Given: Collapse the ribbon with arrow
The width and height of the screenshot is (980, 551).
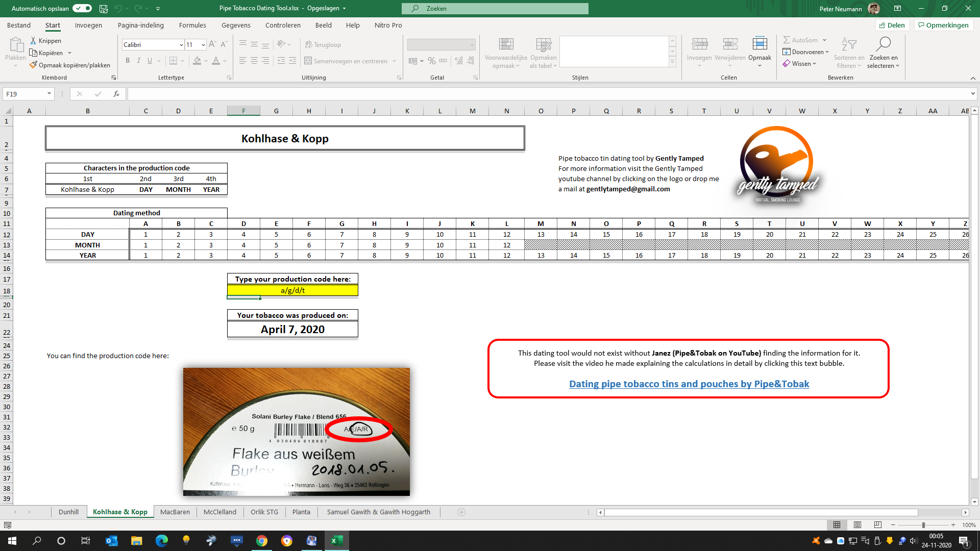Looking at the screenshot, I should 973,78.
